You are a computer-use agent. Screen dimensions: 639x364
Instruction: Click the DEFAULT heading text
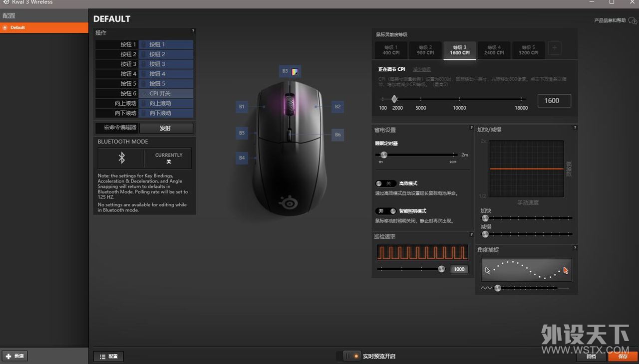coord(112,19)
